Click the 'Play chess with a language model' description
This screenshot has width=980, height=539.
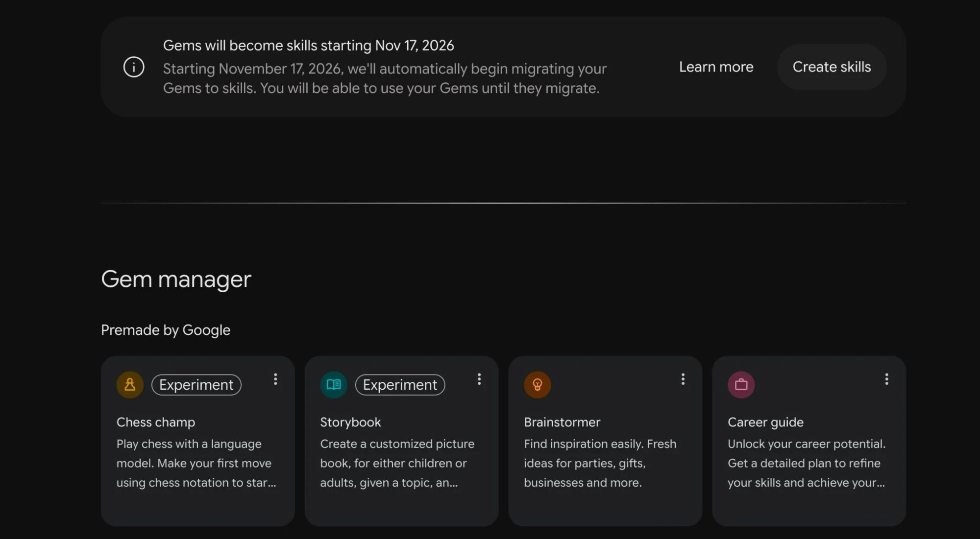196,463
